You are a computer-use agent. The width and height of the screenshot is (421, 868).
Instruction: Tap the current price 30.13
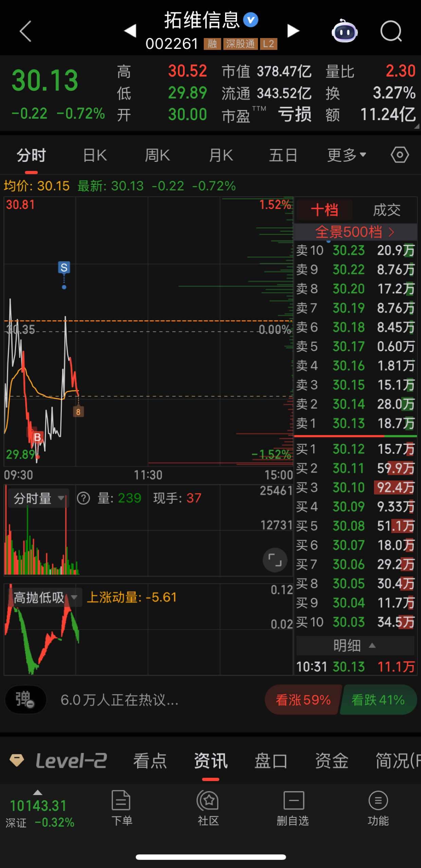coord(45,80)
